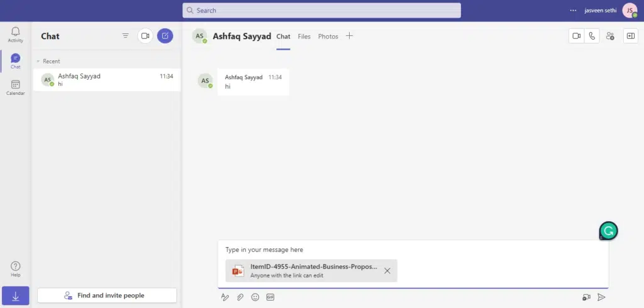Click the Find and invite people button
The width and height of the screenshot is (644, 308).
pos(106,295)
